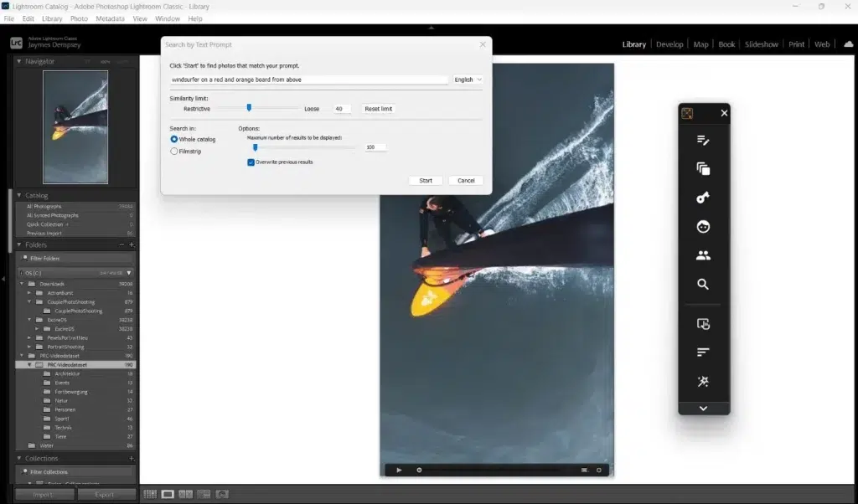Viewport: 858px width, 504px height.
Task: Adjust the similarity limit slider
Action: click(x=249, y=108)
